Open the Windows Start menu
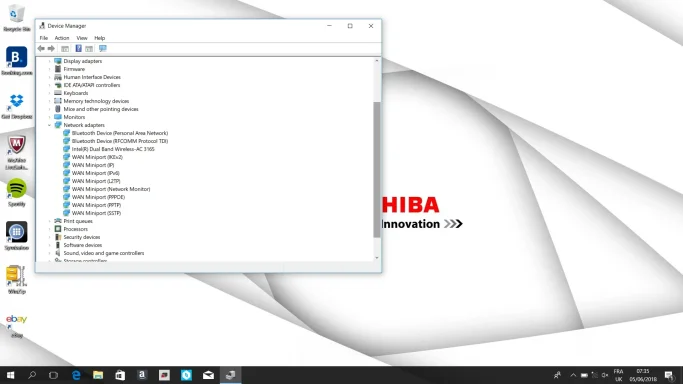Screen dimensions: 683x384 (x=10, y=375)
